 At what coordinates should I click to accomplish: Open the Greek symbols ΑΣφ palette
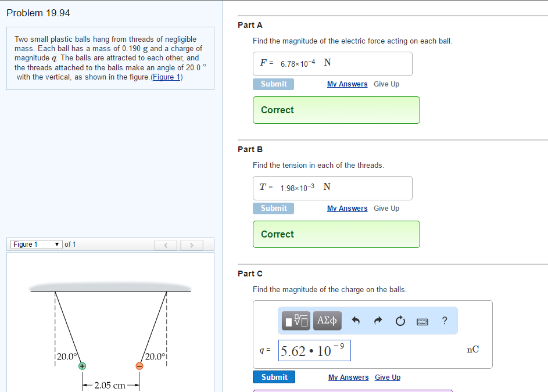click(x=327, y=321)
